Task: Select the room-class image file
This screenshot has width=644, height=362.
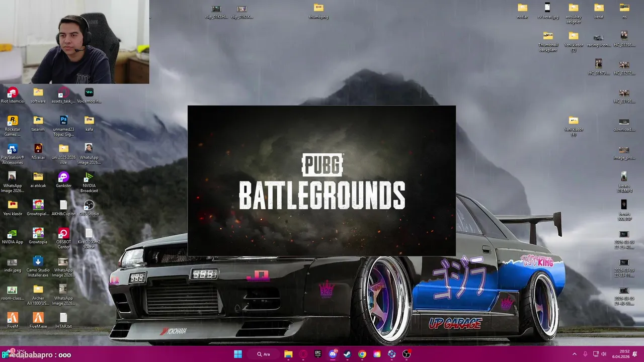Action: coord(13,292)
